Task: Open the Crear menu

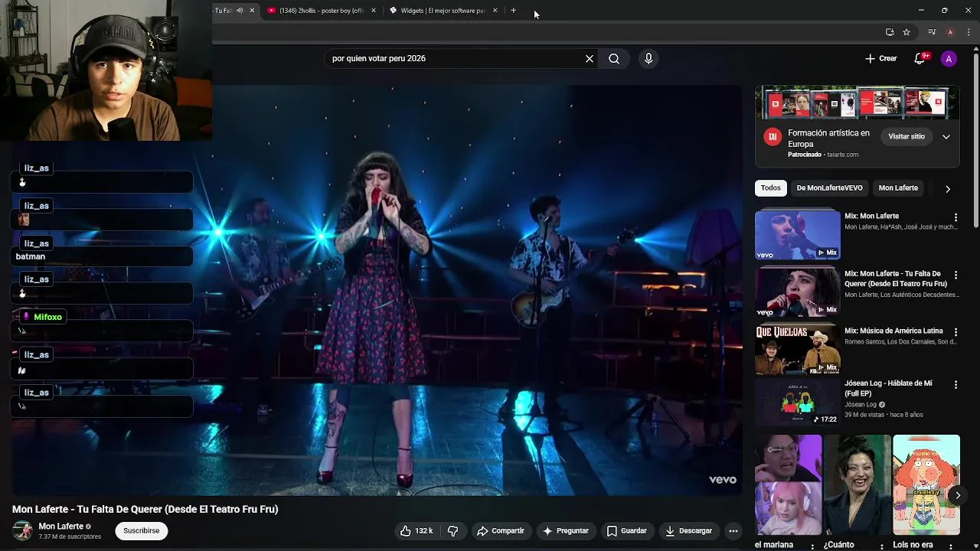Action: click(880, 58)
